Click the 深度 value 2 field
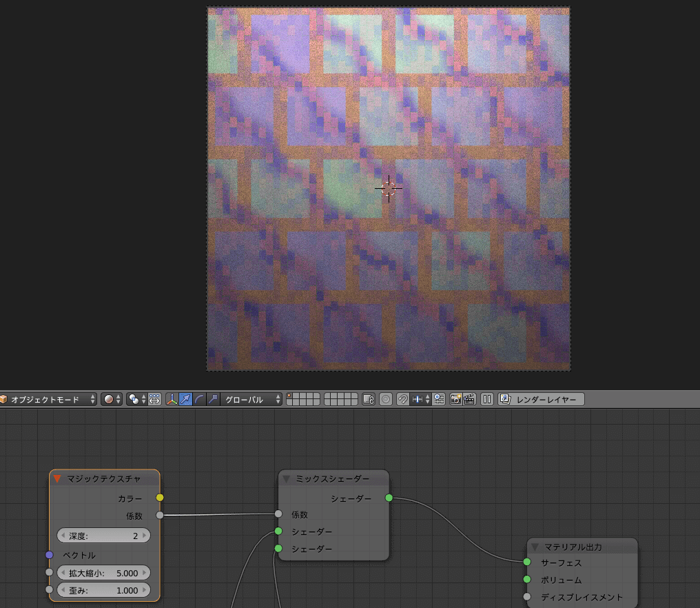This screenshot has height=608, width=700. pyautogui.click(x=103, y=535)
